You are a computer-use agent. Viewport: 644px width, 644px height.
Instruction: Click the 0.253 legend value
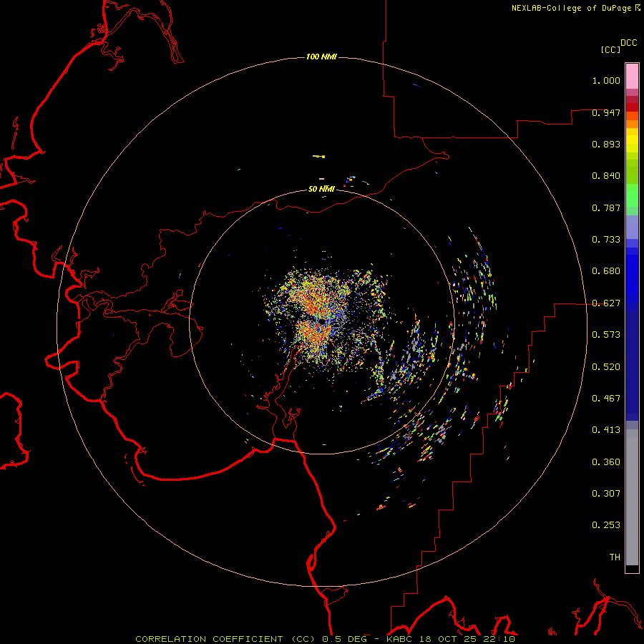(x=606, y=525)
